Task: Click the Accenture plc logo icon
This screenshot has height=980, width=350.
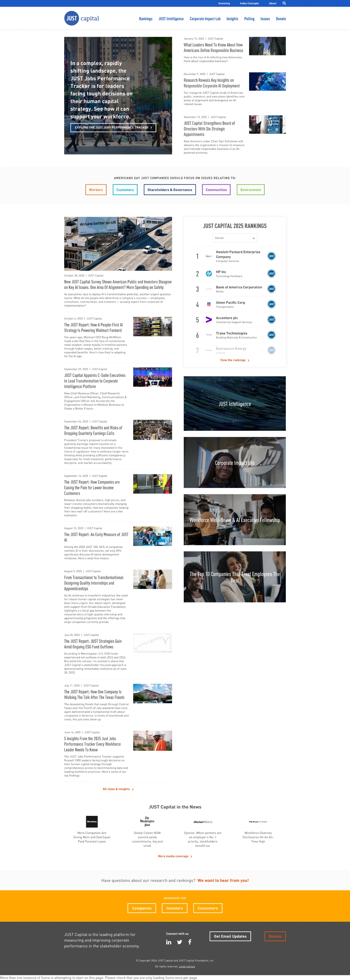Action: 209,320
